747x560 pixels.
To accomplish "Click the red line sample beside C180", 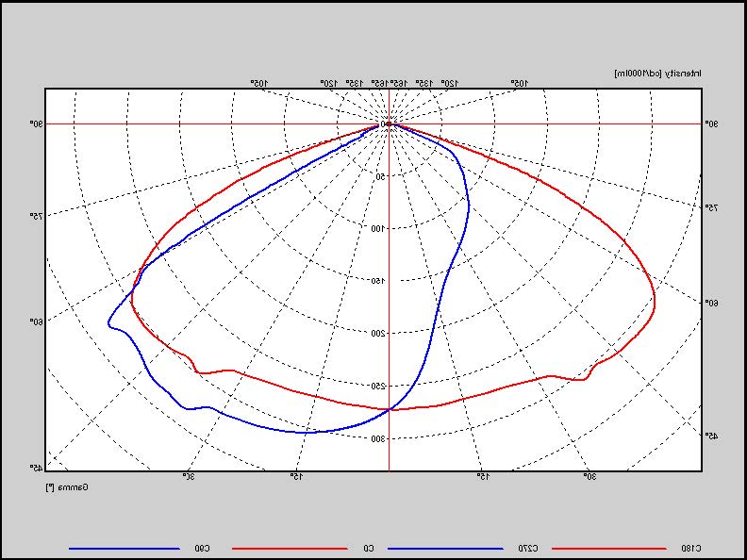I will pyautogui.click(x=609, y=549).
